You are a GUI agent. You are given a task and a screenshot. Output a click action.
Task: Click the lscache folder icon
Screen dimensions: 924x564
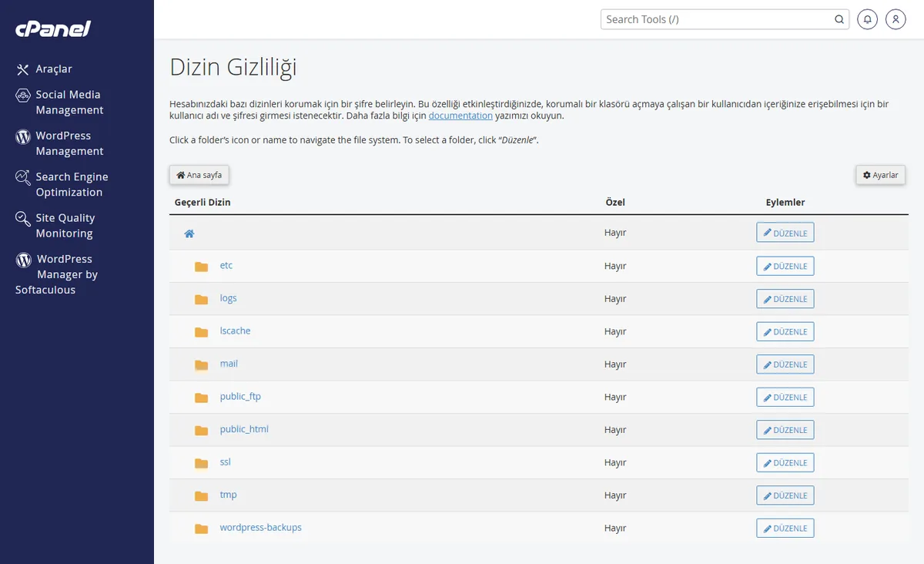coord(202,332)
